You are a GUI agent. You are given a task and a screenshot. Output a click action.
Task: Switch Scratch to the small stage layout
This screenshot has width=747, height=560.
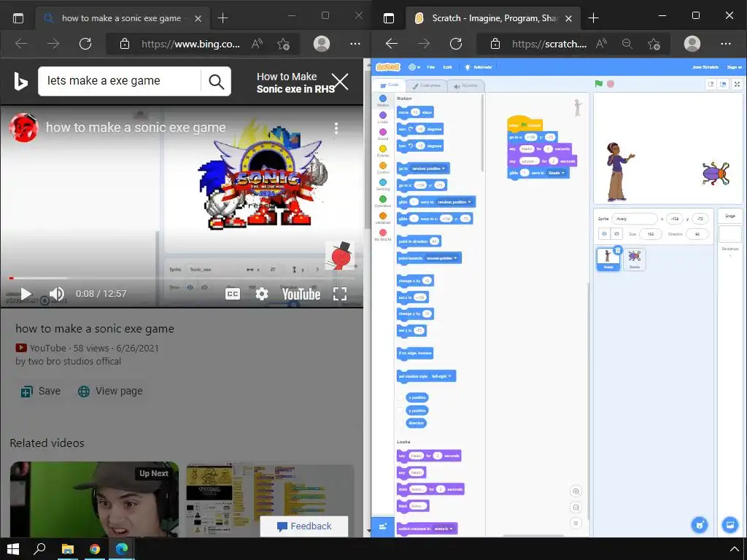pos(711,85)
